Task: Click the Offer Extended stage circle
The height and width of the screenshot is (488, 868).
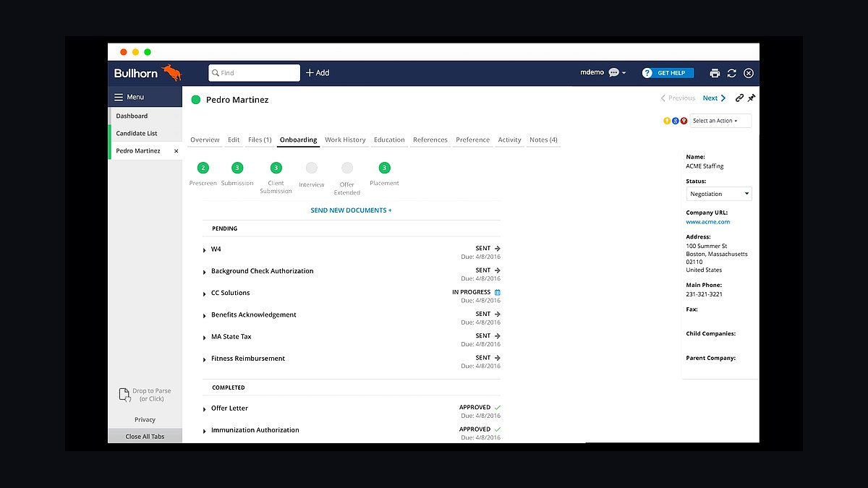Action: [347, 168]
